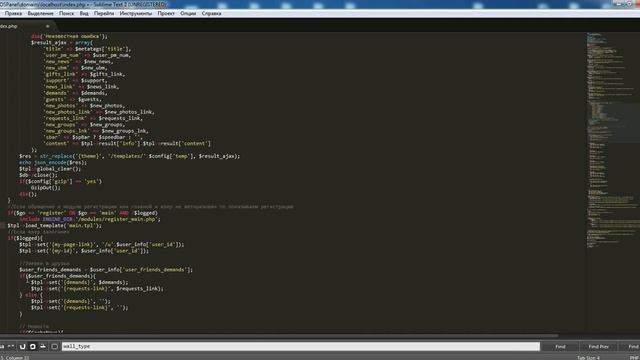Open the Опции menu
Screen dimensions: 640x360
[x=188, y=13]
